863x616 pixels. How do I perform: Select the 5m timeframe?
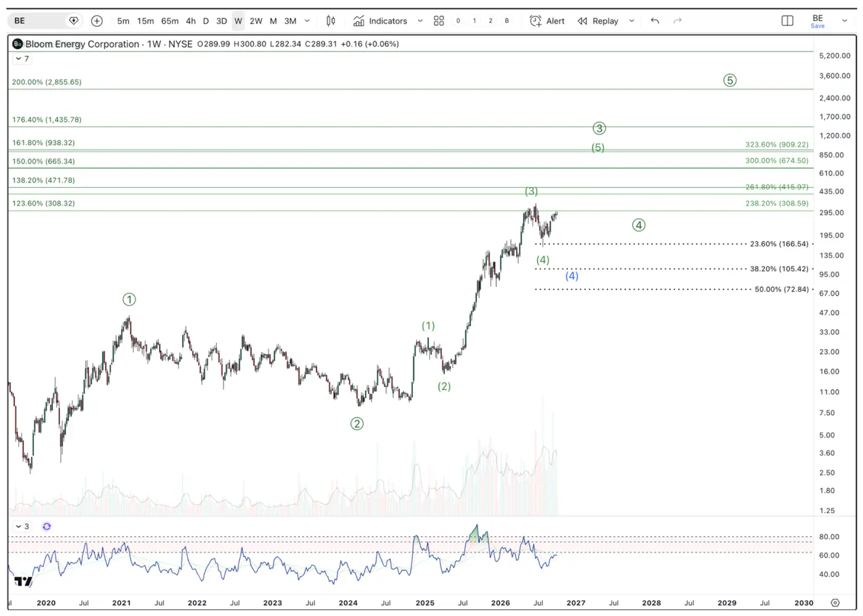123,21
